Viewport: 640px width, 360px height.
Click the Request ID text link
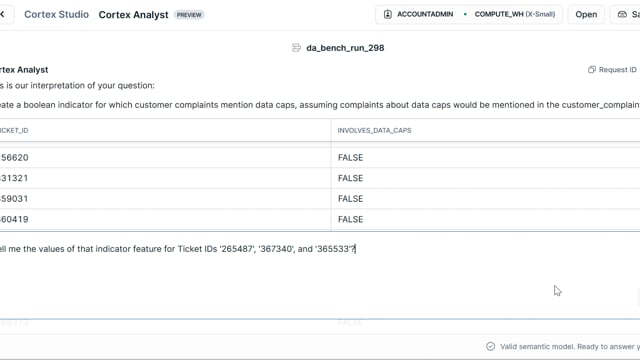[x=618, y=69]
